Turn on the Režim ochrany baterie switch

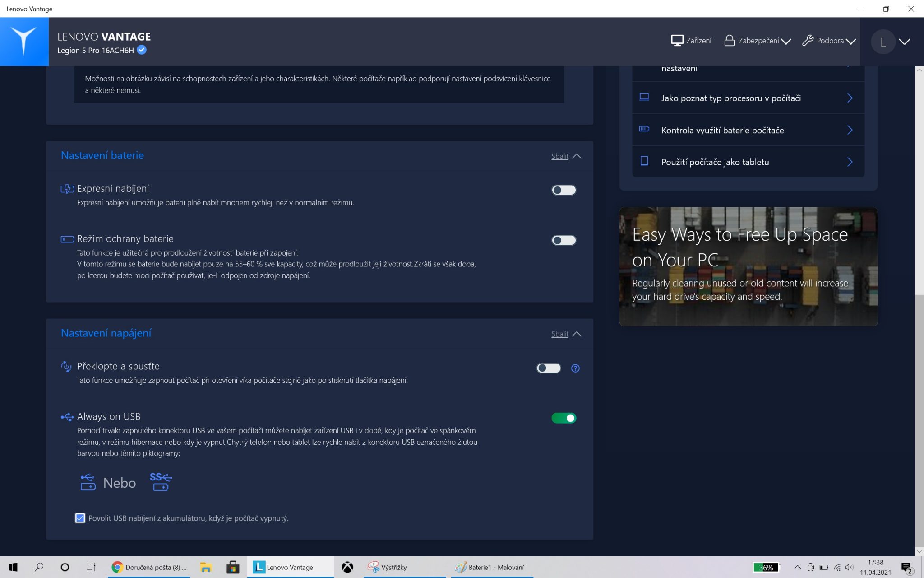pos(564,240)
